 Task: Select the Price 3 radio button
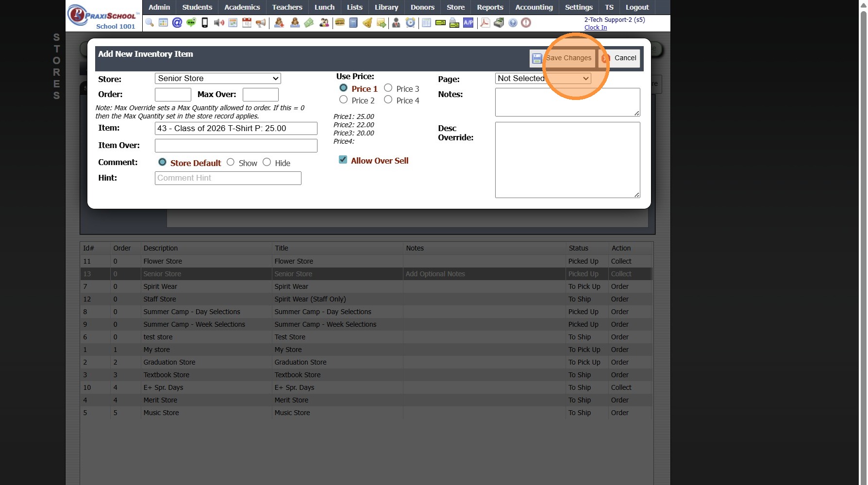(388, 88)
